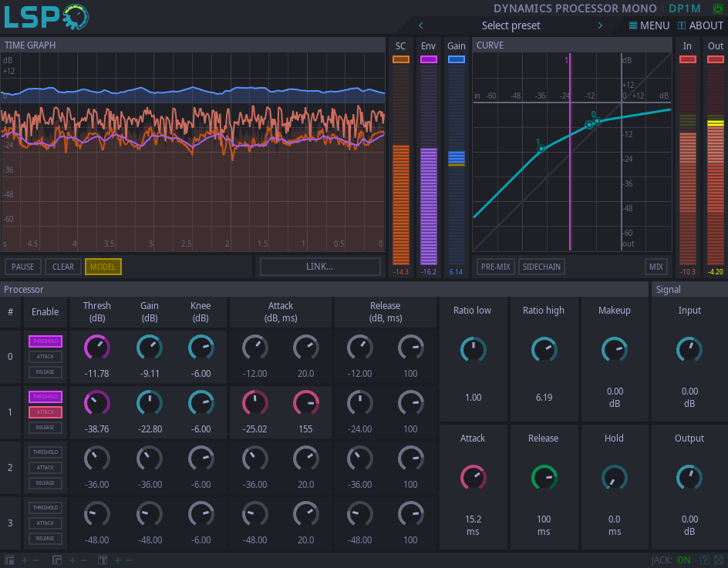Image resolution: width=728 pixels, height=568 pixels.
Task: Toggle THRESHOLD for band 2
Action: click(x=45, y=452)
